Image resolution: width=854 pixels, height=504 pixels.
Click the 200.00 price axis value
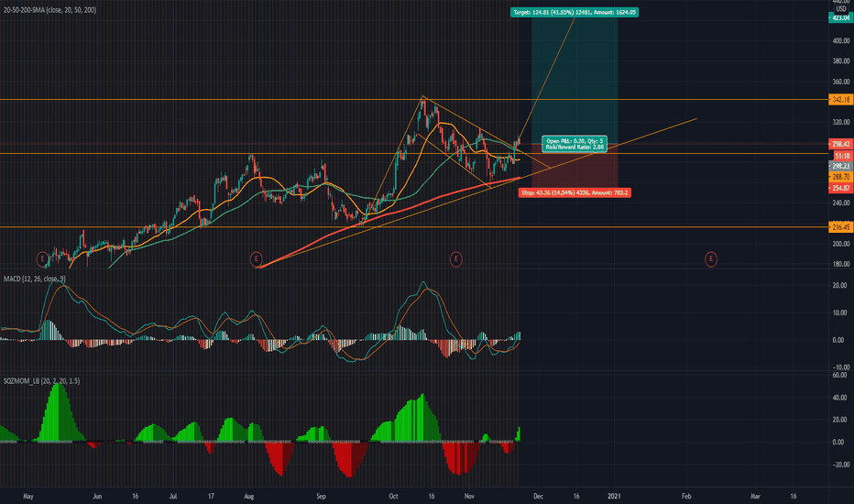pyautogui.click(x=841, y=244)
